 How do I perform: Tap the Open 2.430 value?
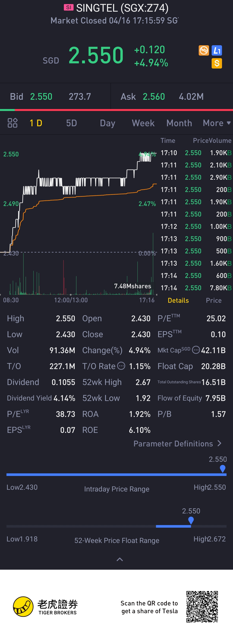coord(141,318)
